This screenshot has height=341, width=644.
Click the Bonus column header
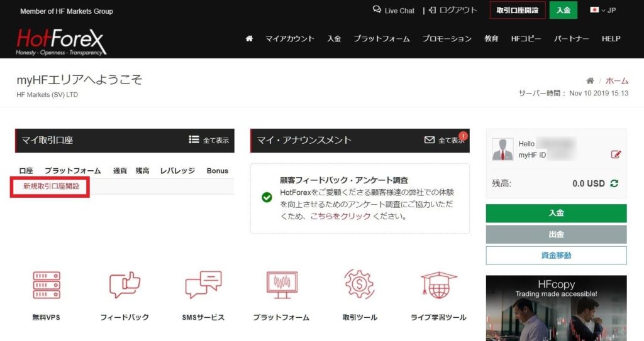[217, 171]
